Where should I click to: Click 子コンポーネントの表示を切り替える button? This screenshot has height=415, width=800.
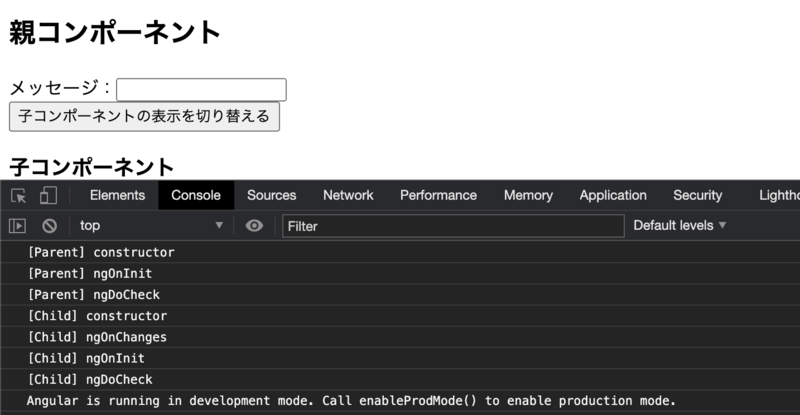point(144,116)
